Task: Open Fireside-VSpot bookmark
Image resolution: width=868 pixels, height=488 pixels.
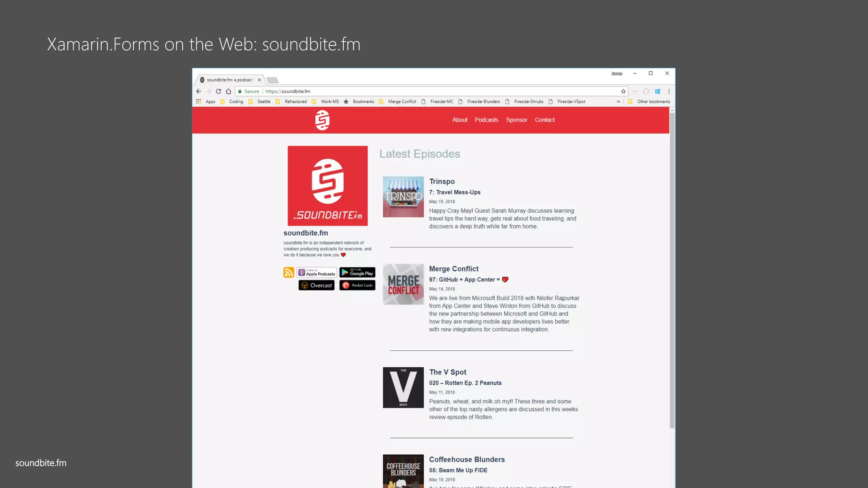Action: click(567, 102)
